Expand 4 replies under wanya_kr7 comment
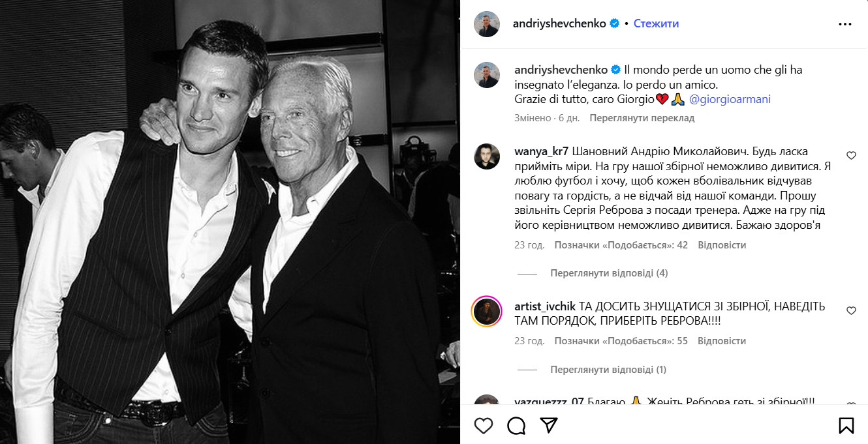This screenshot has width=868, height=444. click(609, 273)
